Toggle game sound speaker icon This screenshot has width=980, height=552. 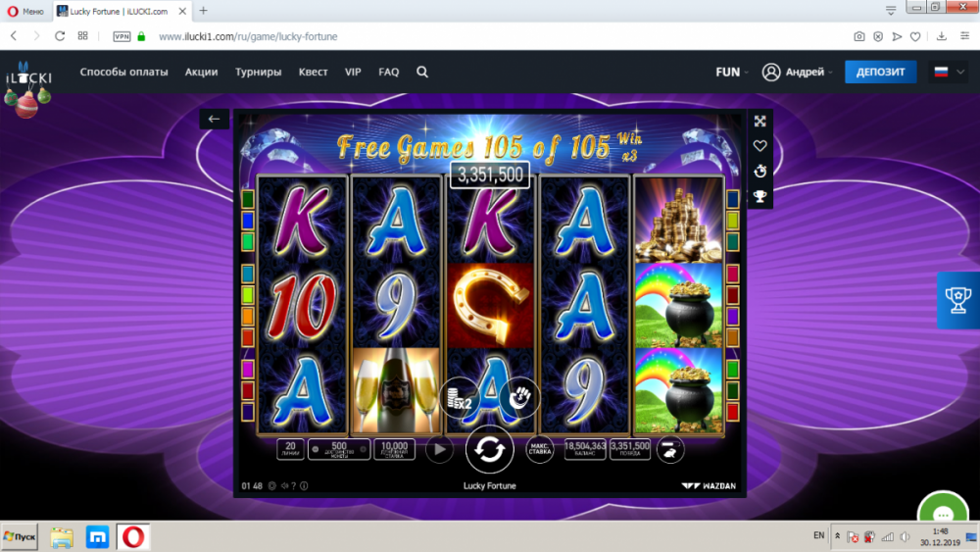(x=284, y=485)
